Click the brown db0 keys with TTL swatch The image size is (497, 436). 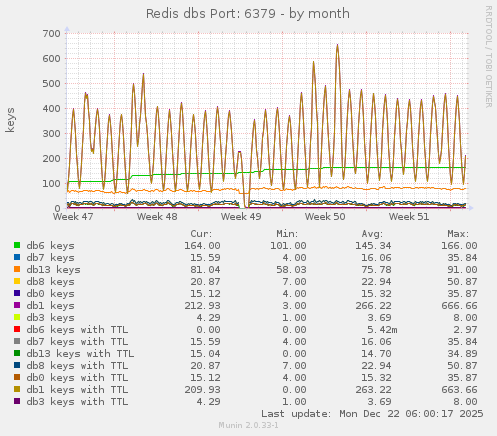click(17, 377)
